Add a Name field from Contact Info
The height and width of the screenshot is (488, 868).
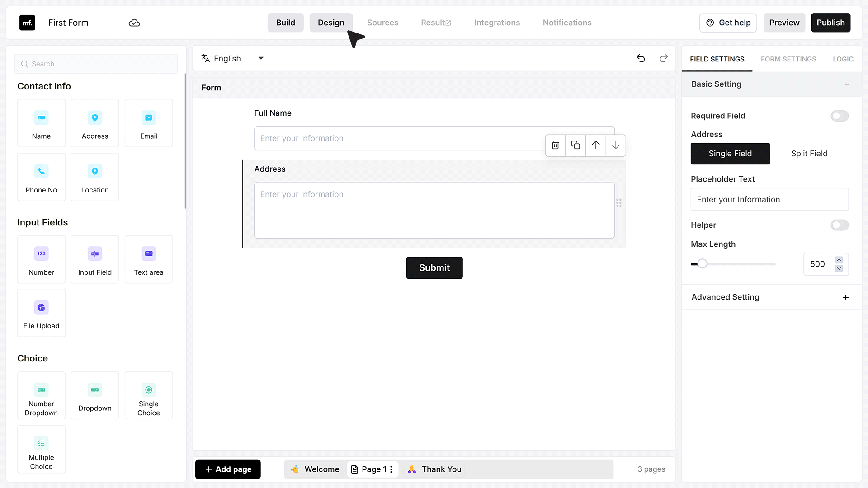click(x=41, y=123)
